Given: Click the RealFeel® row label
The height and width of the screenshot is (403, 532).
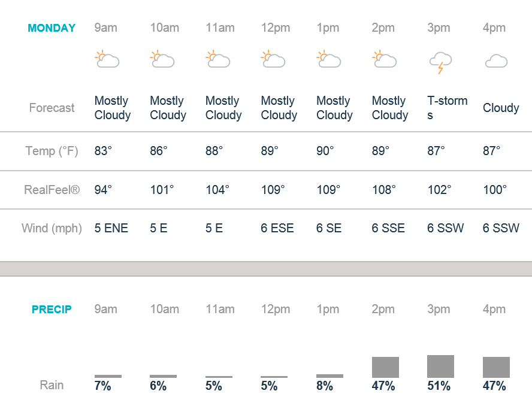Looking at the screenshot, I should [x=52, y=190].
